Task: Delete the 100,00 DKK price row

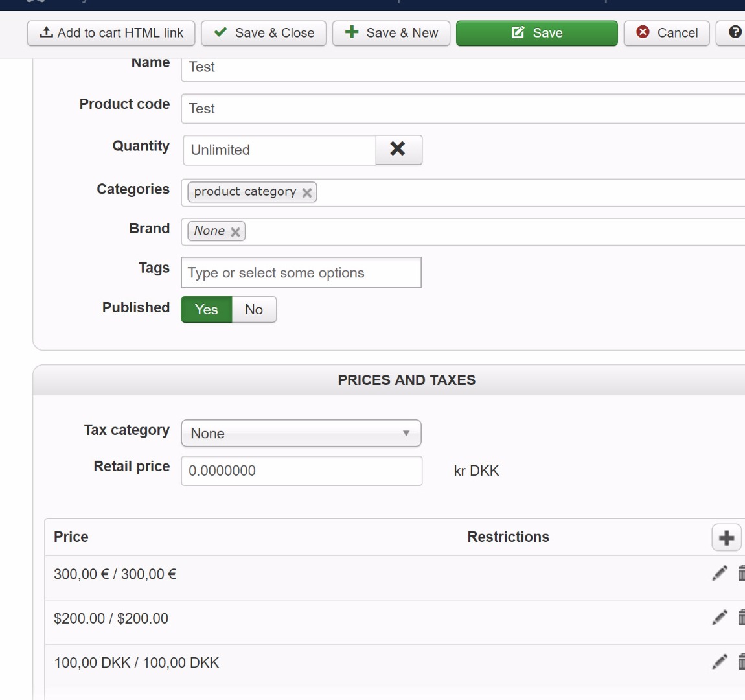Action: coord(741,662)
